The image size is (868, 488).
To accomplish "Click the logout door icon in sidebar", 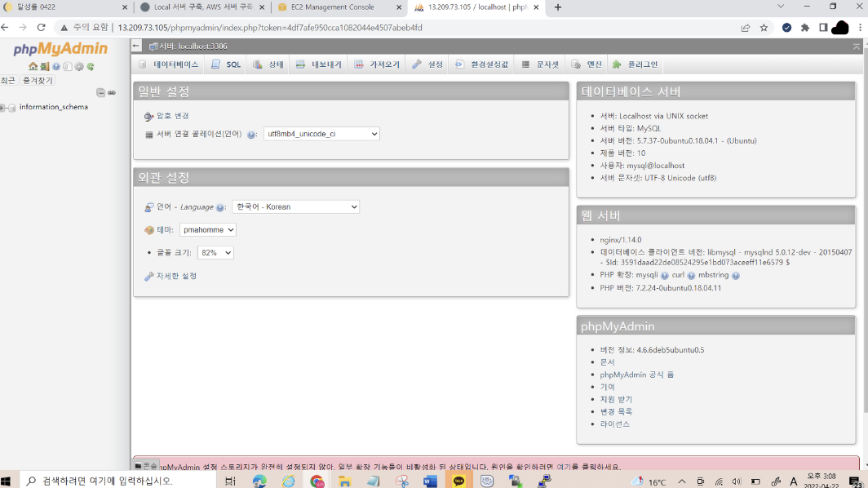I will click(44, 66).
